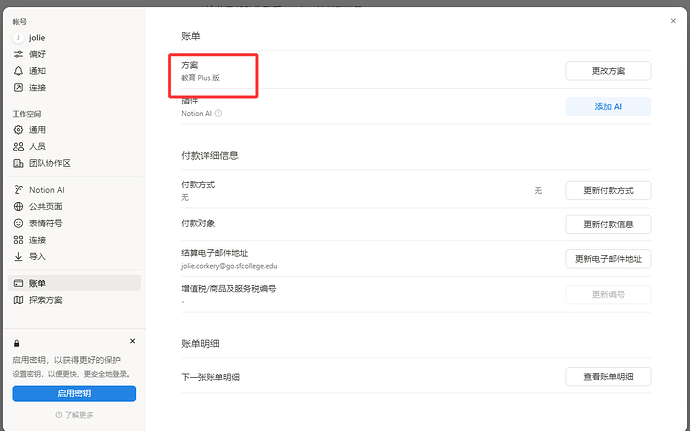Go to 通知 notifications settings
The height and width of the screenshot is (431, 690).
click(37, 71)
